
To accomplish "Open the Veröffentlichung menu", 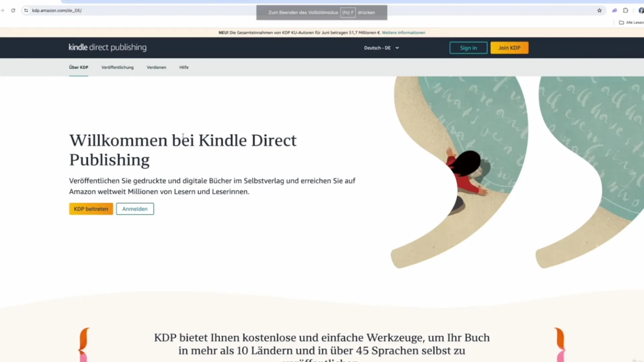I will (x=117, y=67).
